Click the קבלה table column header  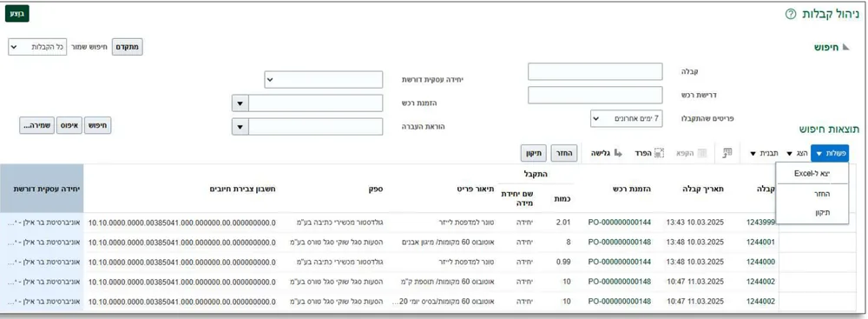(x=766, y=189)
